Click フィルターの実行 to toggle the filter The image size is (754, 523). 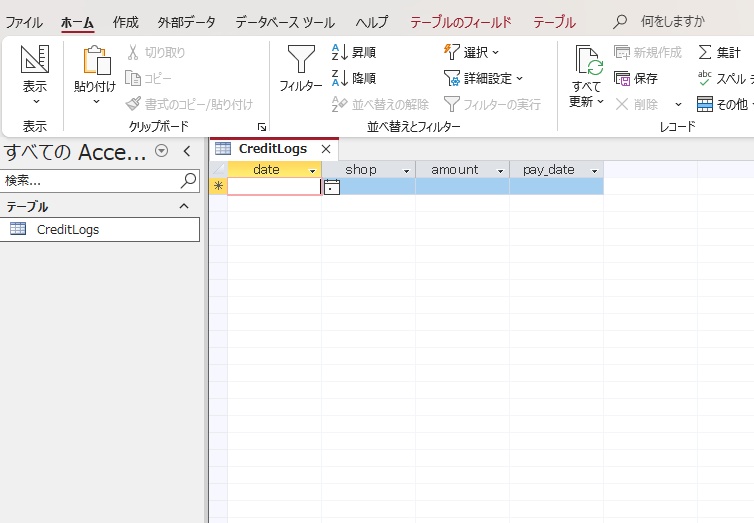coord(492,104)
